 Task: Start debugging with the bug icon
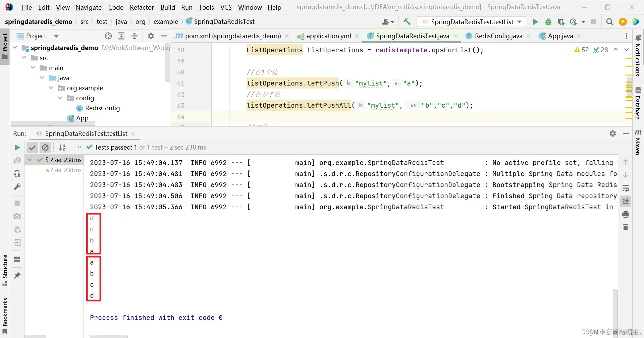click(x=548, y=22)
